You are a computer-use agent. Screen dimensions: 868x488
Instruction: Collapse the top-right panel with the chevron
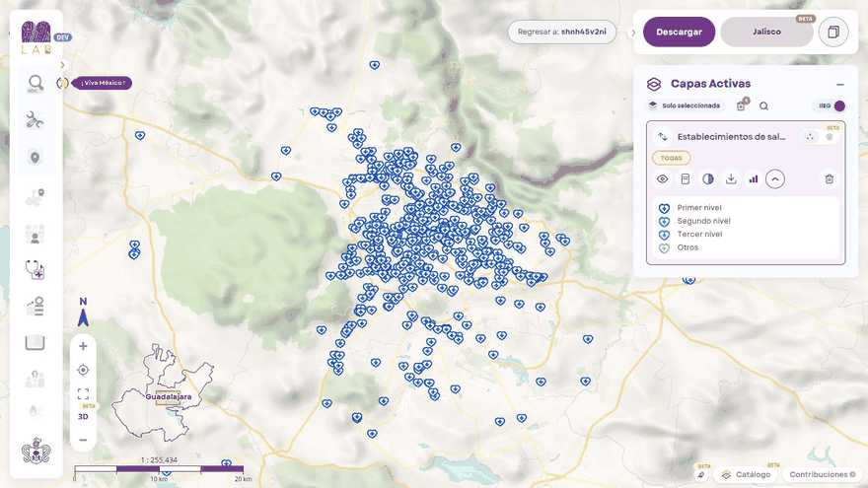[633, 33]
